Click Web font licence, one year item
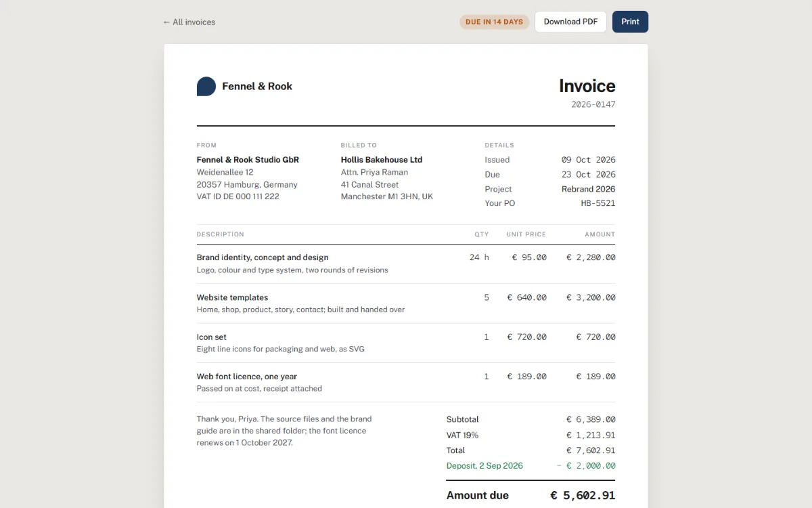The height and width of the screenshot is (508, 812). click(x=247, y=377)
